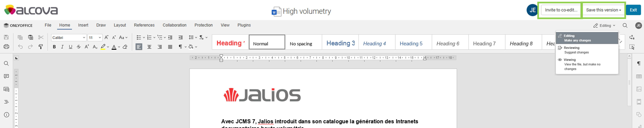Select Reviewing mode to suggest changes
644x128 pixels.
587,50
